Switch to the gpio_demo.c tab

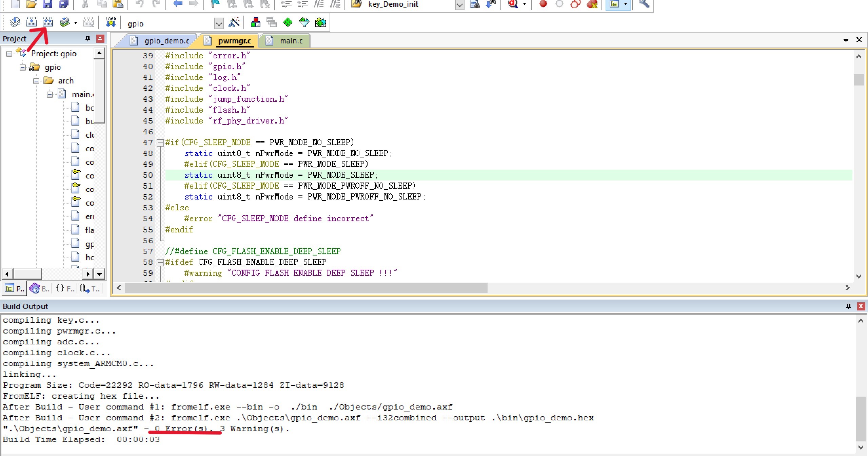(x=159, y=41)
